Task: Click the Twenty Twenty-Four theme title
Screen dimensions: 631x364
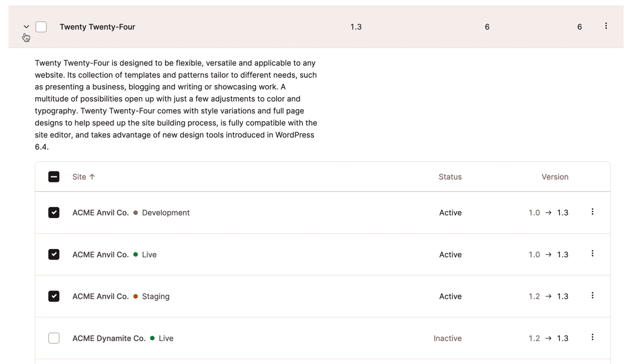Action: 97,27
